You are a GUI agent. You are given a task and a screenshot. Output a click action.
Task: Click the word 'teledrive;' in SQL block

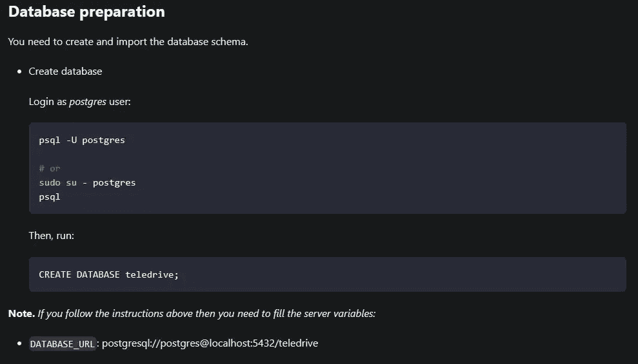pos(152,274)
